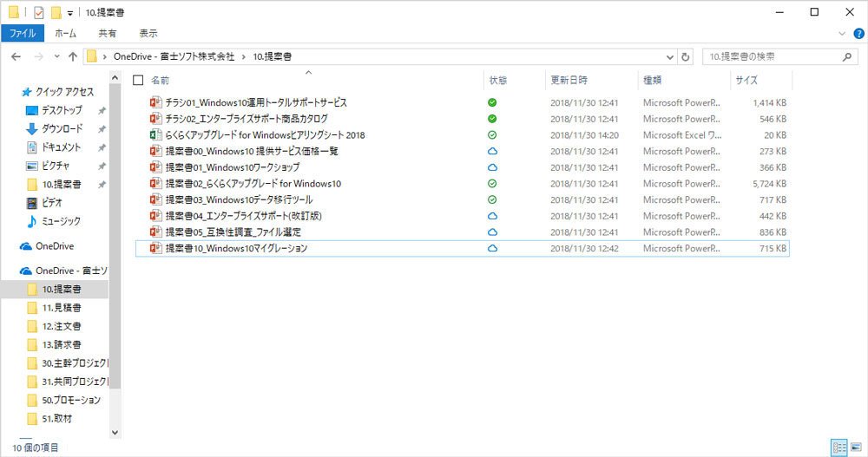The image size is (868, 457).
Task: Select personal OneDrive in navigation pane
Action: [x=54, y=246]
